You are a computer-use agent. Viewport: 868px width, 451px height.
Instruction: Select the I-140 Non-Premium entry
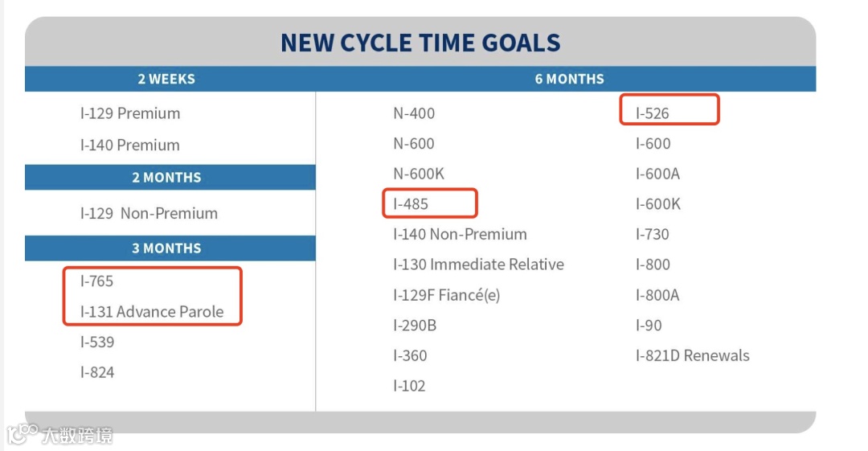tap(460, 234)
